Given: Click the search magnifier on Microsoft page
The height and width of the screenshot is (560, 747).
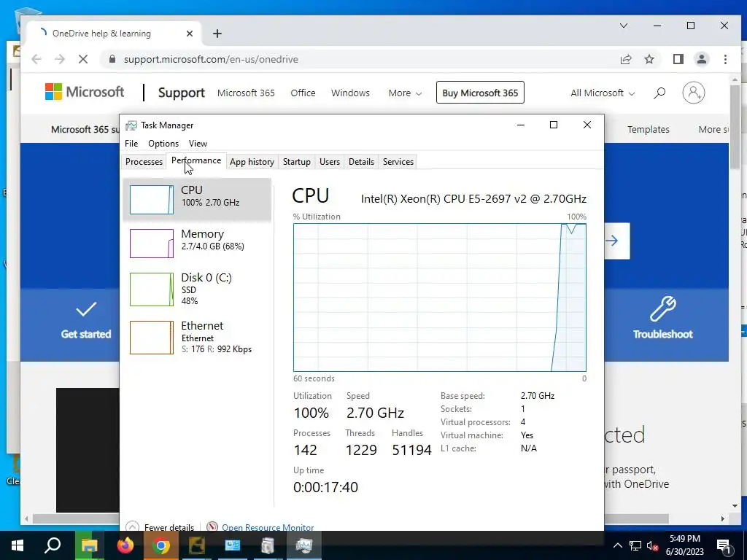Looking at the screenshot, I should click(659, 93).
